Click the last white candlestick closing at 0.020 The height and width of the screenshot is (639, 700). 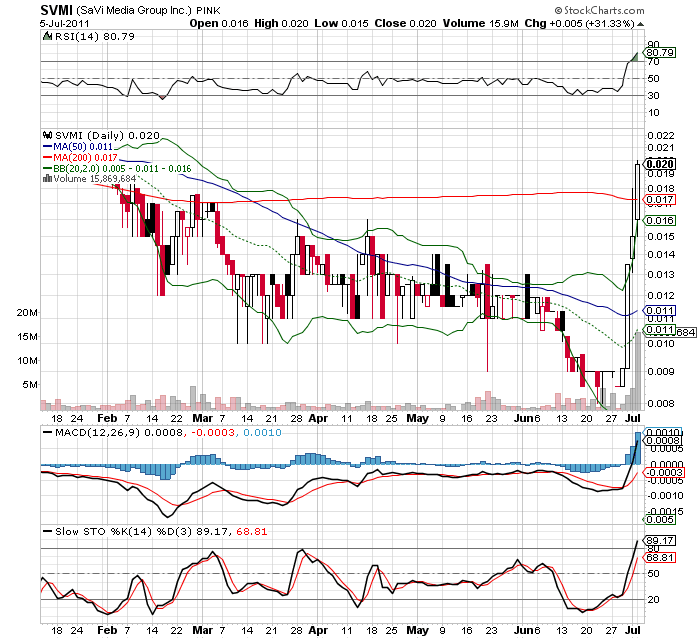(638, 192)
